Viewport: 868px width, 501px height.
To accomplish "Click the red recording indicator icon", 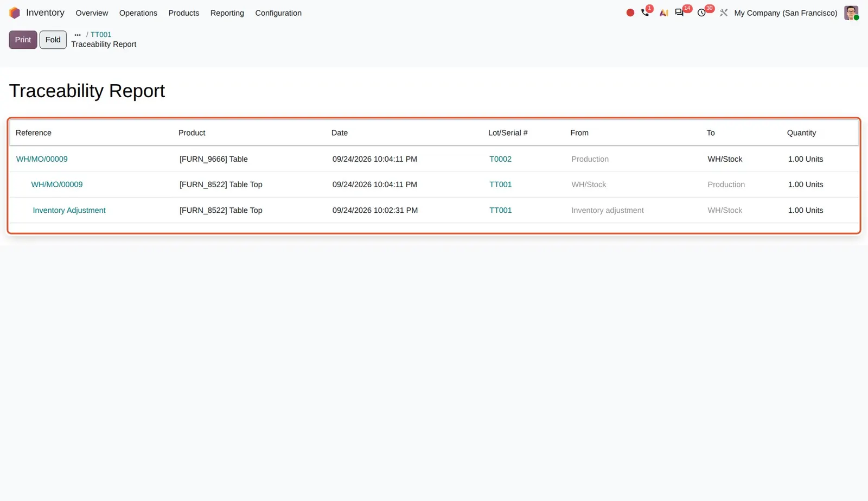I will click(x=630, y=12).
